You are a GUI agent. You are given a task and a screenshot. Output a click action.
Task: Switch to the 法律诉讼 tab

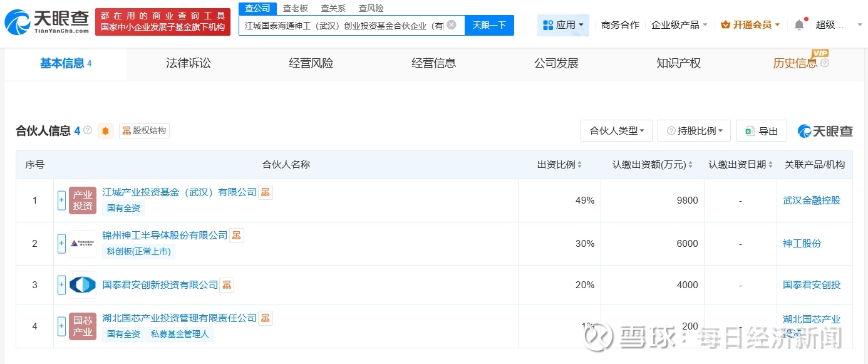pyautogui.click(x=189, y=63)
